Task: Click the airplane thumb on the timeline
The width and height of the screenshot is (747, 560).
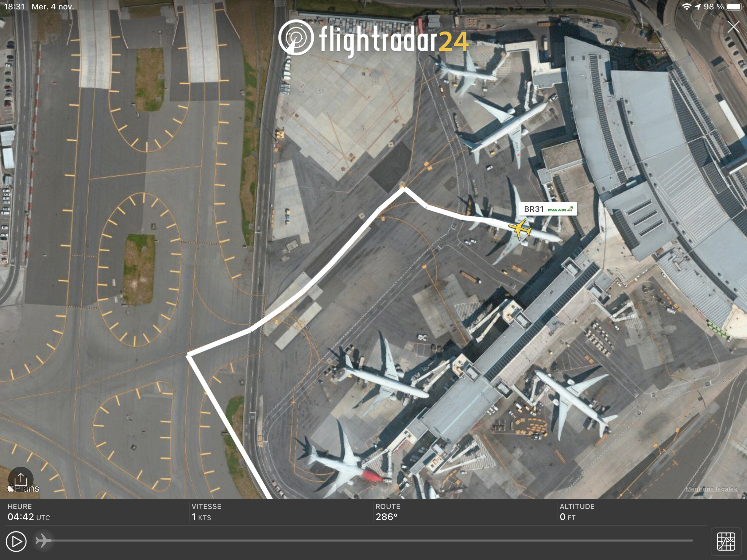Action: click(44, 541)
